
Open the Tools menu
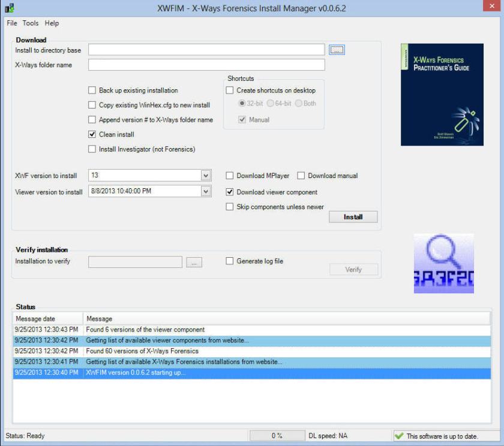click(x=31, y=23)
